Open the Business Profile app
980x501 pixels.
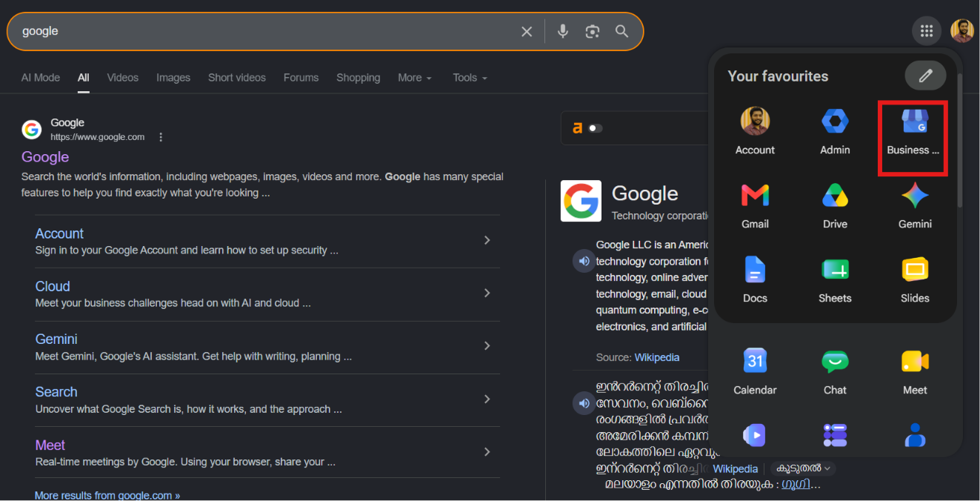click(x=913, y=131)
